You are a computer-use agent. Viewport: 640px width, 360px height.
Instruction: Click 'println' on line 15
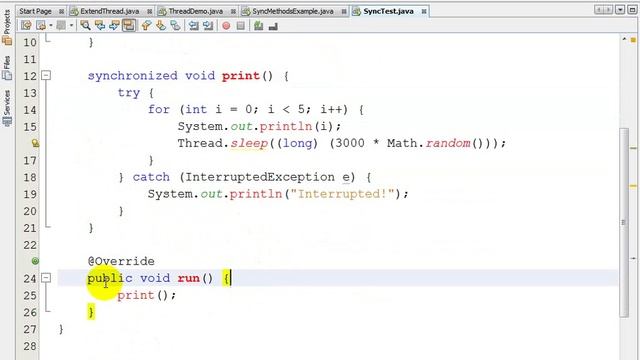click(286, 127)
